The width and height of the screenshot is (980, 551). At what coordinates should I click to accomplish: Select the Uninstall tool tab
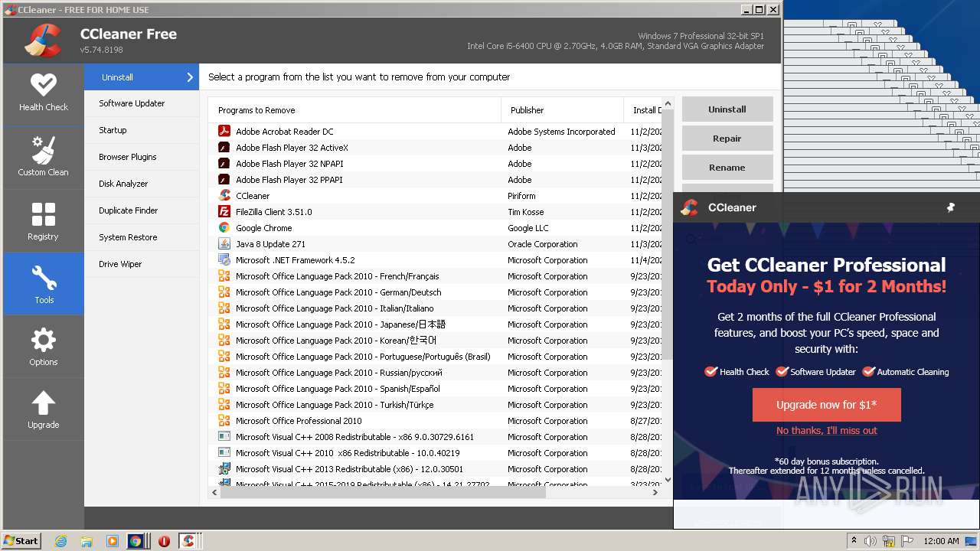click(142, 77)
